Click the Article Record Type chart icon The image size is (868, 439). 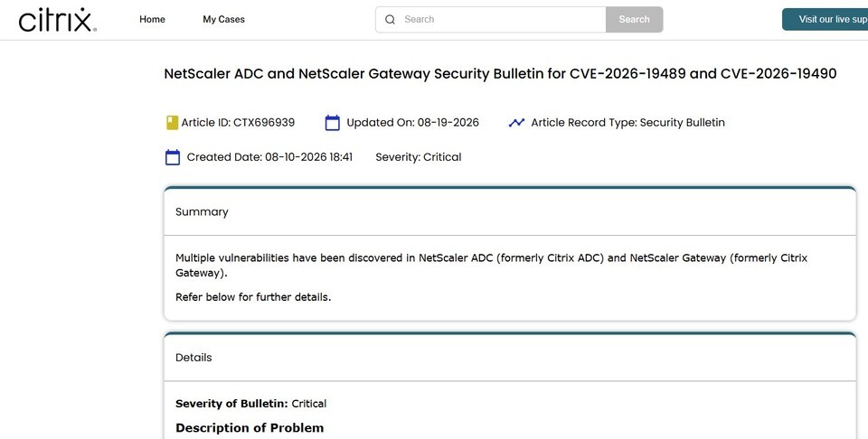coord(516,123)
